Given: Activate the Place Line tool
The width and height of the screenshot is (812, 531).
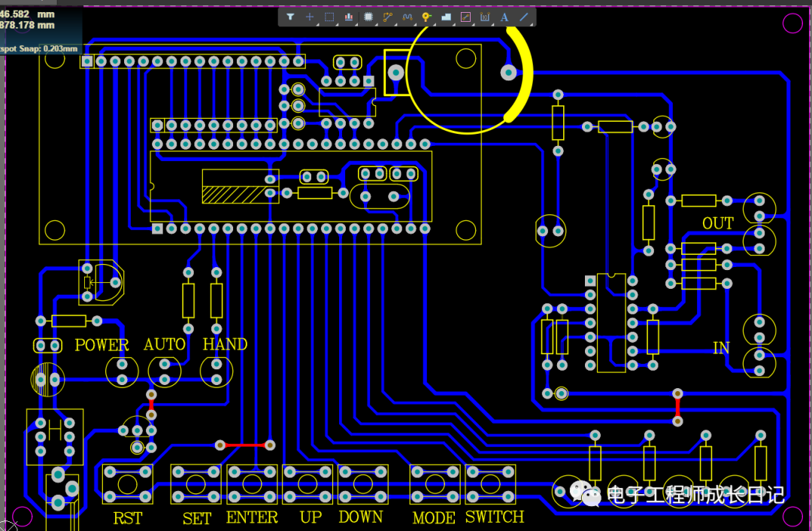Looking at the screenshot, I should coord(524,17).
